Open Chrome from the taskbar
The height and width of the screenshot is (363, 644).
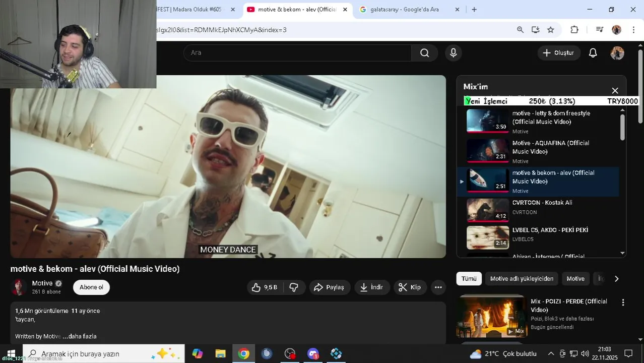click(243, 354)
